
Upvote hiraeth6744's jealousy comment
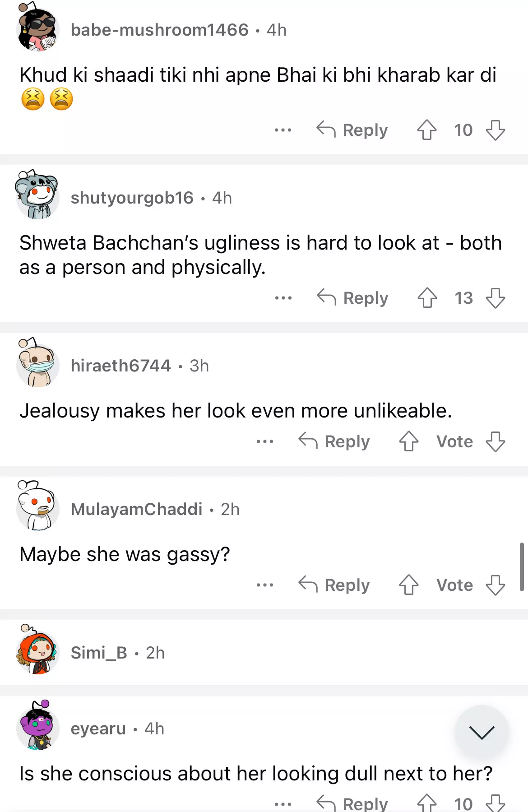click(x=409, y=441)
